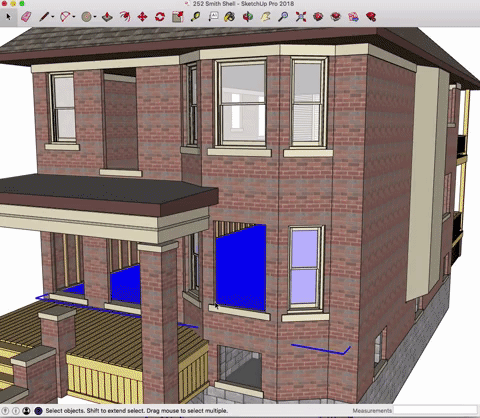480x418 pixels.
Task: Select the Circle shape tool
Action: (x=87, y=17)
